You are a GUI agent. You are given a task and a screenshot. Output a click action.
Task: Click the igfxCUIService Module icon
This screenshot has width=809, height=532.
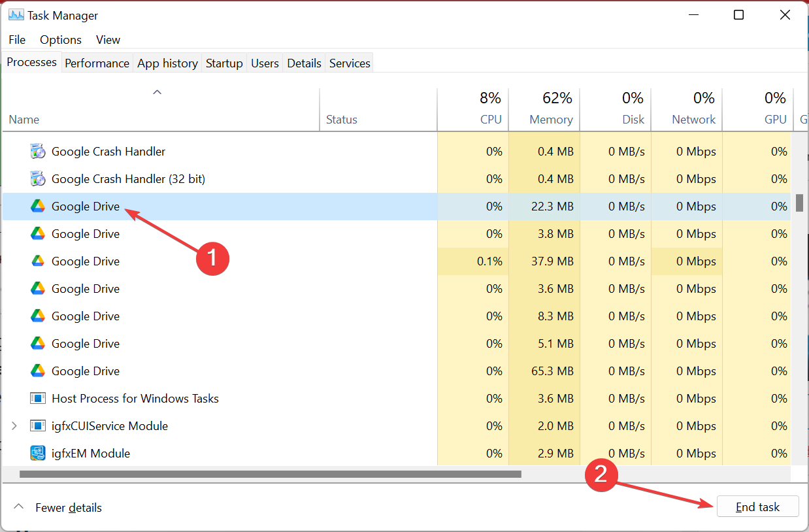[x=38, y=426]
